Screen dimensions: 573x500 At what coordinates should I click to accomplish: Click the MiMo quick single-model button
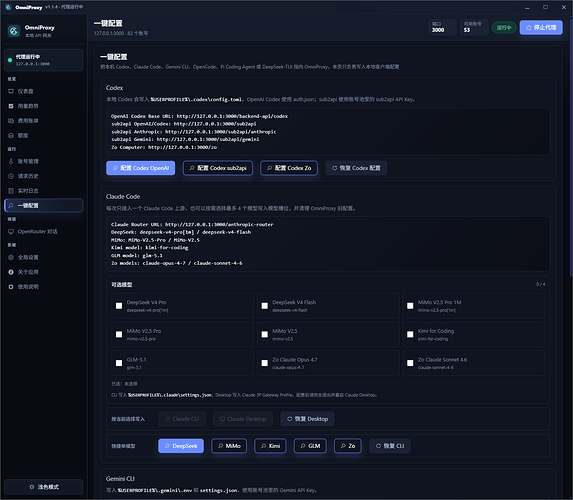coord(229,446)
